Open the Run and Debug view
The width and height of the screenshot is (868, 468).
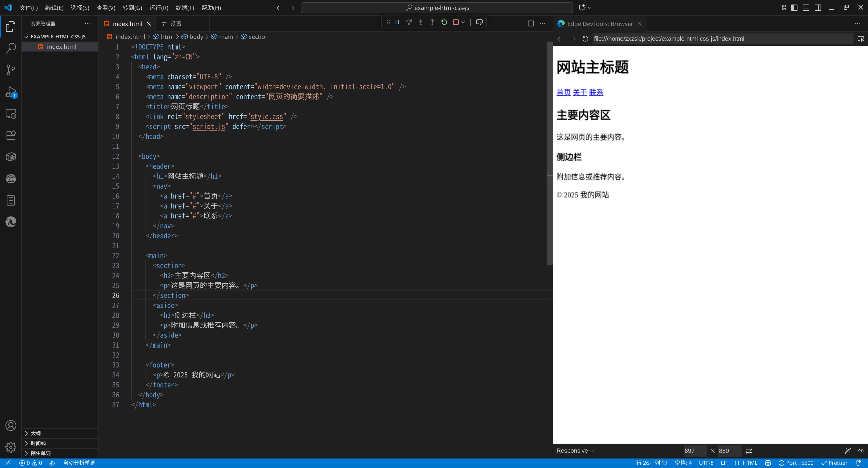tap(11, 92)
